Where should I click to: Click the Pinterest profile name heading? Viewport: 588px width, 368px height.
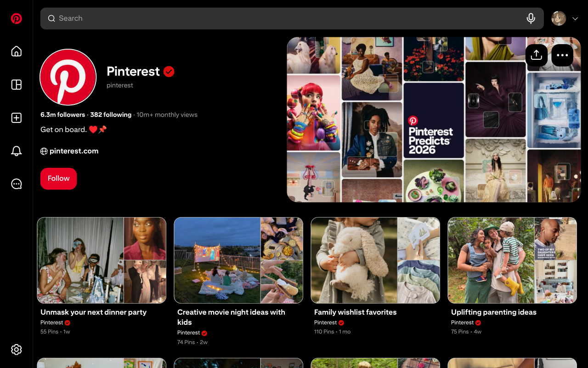[x=133, y=71]
